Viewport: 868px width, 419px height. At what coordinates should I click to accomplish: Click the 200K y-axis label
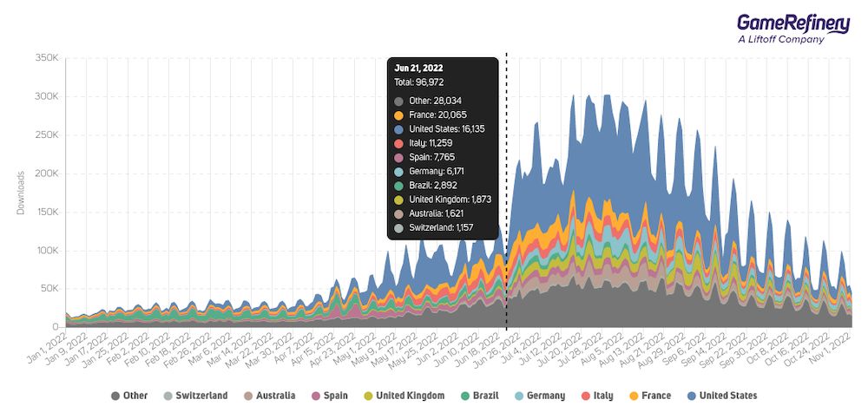[47, 173]
